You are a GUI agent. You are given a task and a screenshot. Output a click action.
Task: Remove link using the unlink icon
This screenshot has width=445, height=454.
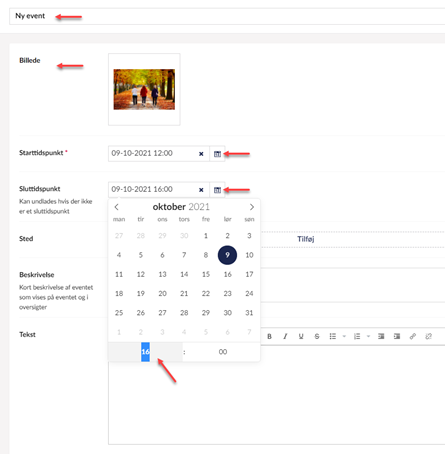tap(429, 336)
